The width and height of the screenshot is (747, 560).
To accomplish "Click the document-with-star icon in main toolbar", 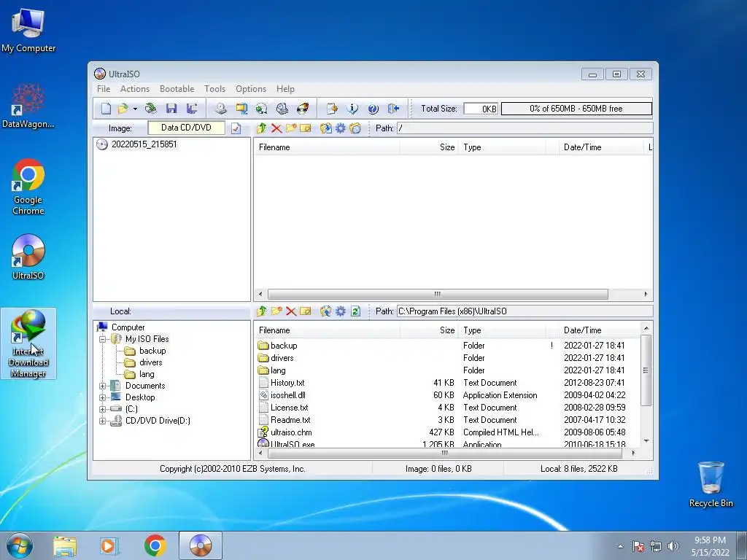I will (332, 109).
